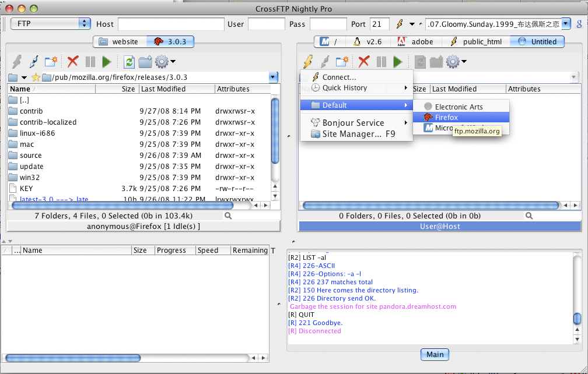The height and width of the screenshot is (374, 588).
Task: Switch to the Untitled tab
Action: pos(537,41)
